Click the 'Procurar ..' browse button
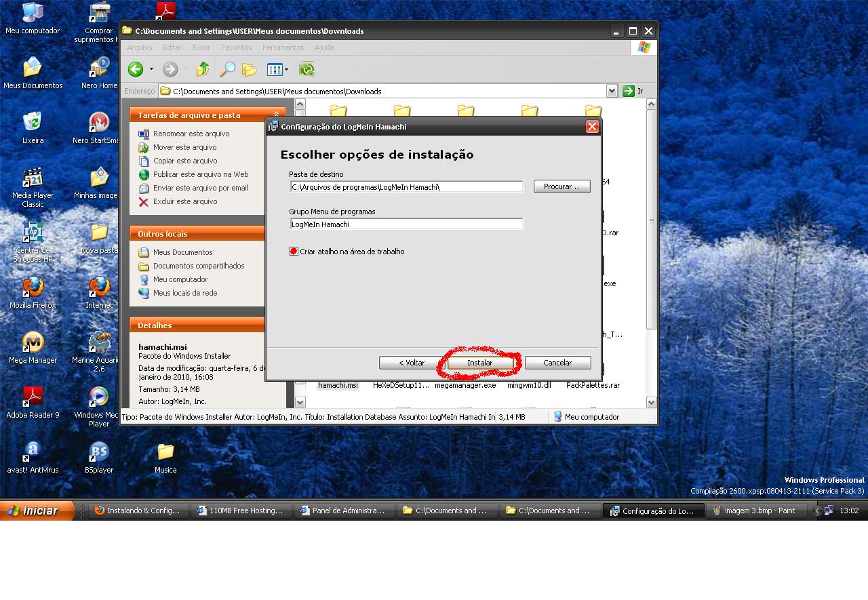 (561, 186)
